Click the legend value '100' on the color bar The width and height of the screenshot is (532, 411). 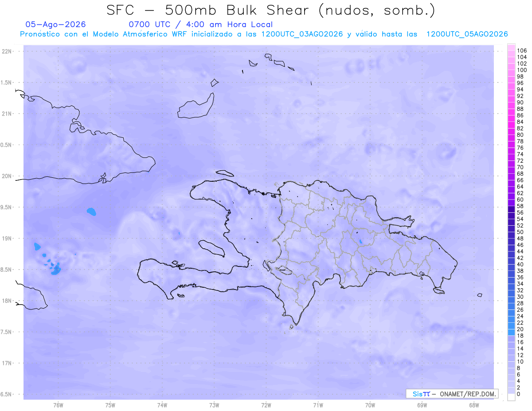522,70
